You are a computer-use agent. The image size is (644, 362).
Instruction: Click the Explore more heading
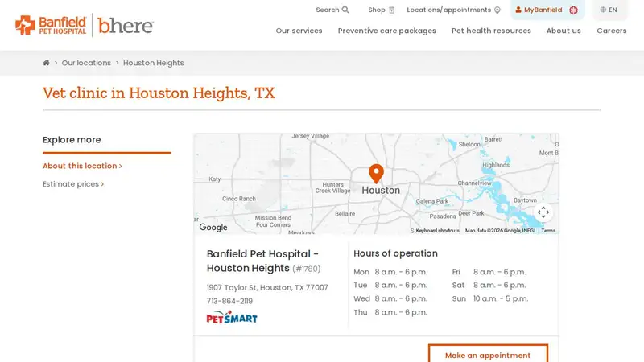(x=72, y=139)
